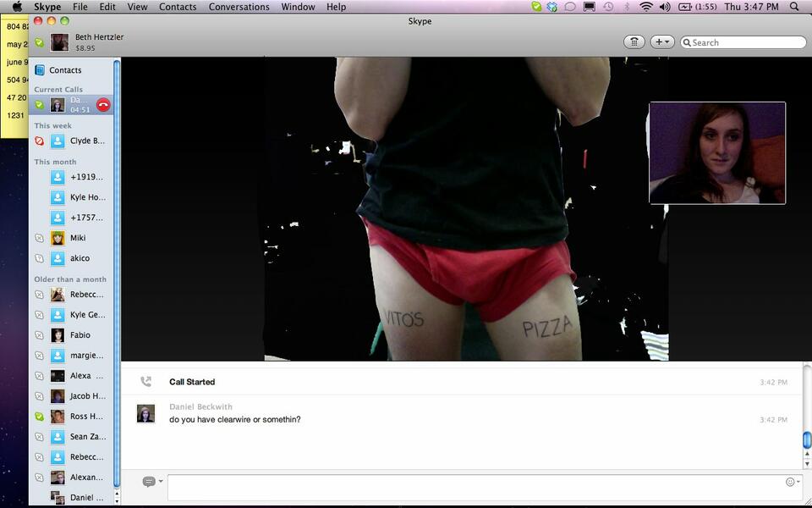
Task: Open Kyle Ge... conversation
Action: (71, 315)
